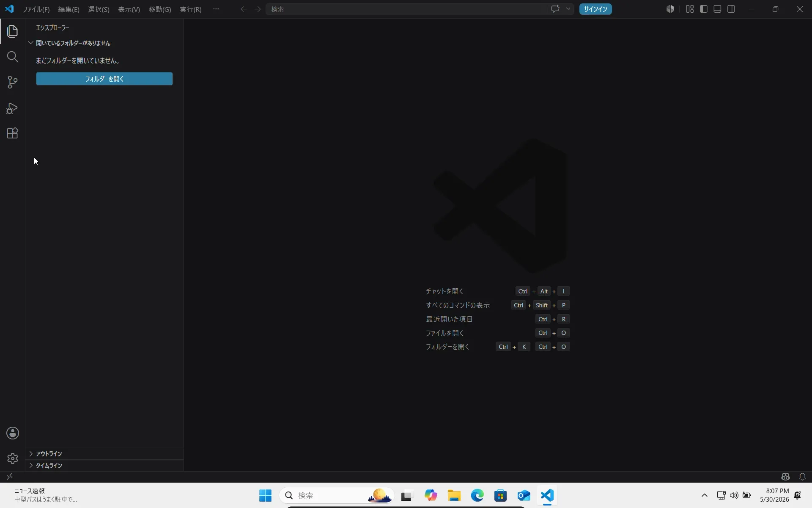Open Microsoft Store from the taskbar

coord(501,495)
